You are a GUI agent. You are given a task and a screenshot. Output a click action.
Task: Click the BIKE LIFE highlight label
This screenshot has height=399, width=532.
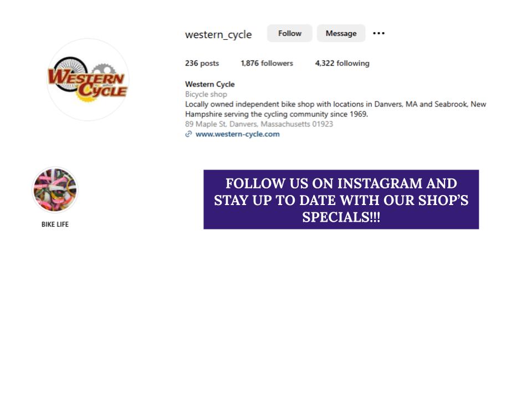click(x=55, y=224)
